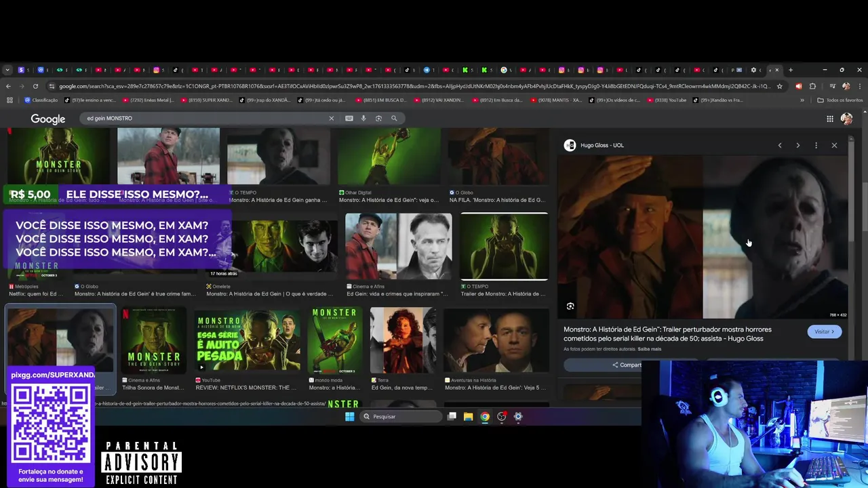868x488 pixels.
Task: Search inside the preview image with Lens icon
Action: pos(570,306)
